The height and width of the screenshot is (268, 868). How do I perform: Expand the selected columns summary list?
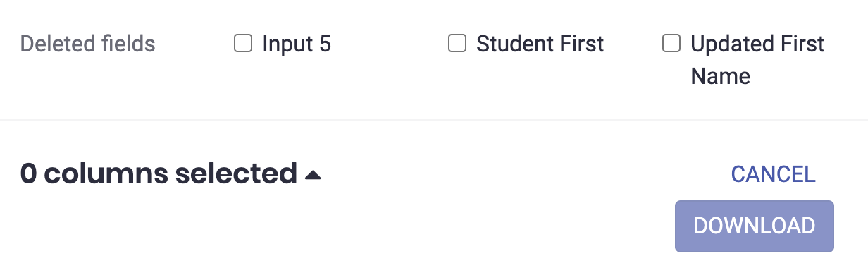pos(313,175)
